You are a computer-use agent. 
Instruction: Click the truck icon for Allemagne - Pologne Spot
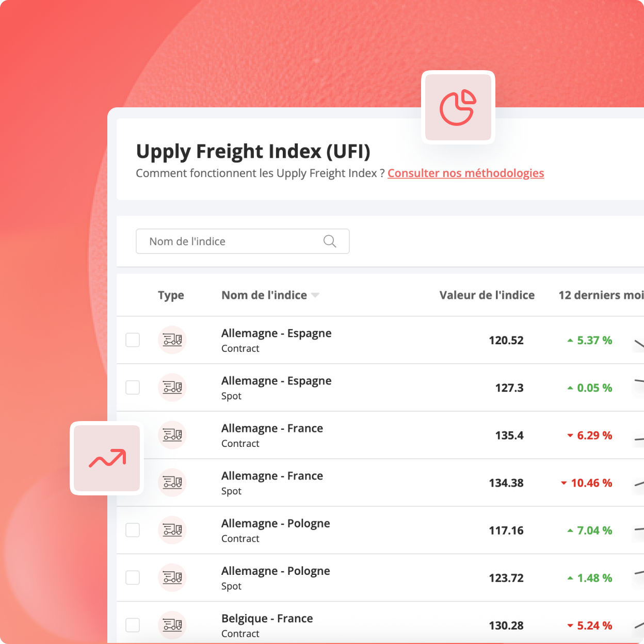172,577
